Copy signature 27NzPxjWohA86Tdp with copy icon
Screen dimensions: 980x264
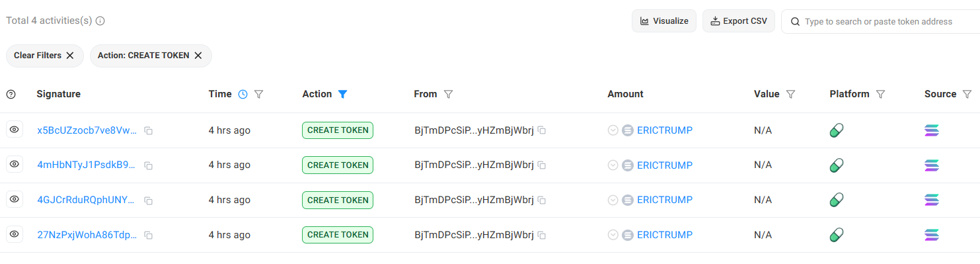(x=149, y=236)
